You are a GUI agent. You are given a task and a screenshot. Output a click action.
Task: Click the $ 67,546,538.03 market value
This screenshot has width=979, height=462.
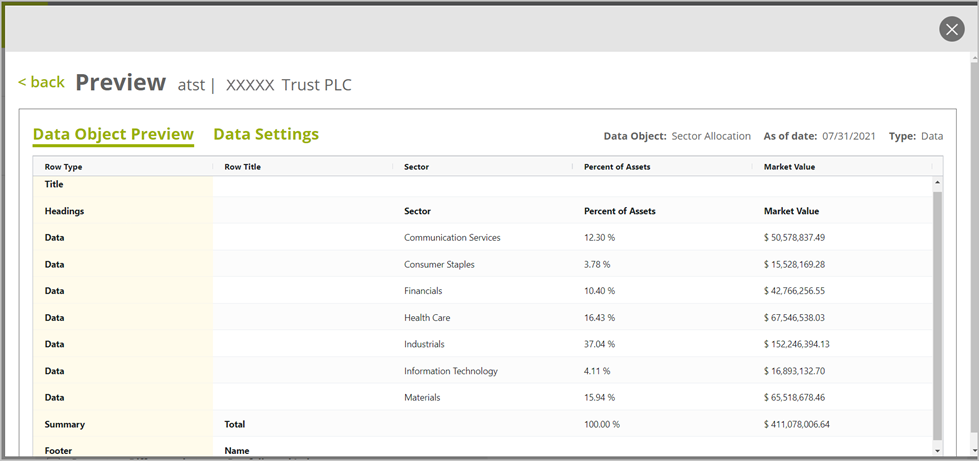click(x=794, y=317)
